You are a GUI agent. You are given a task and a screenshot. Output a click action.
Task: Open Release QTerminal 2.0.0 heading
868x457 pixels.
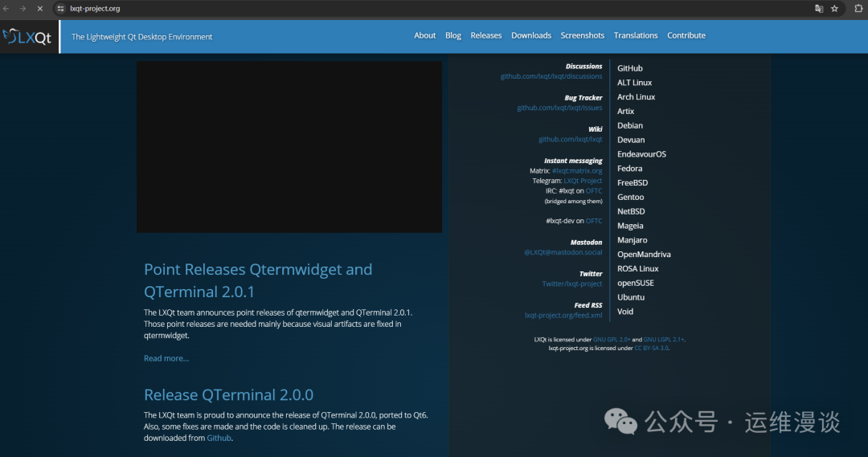click(x=228, y=394)
